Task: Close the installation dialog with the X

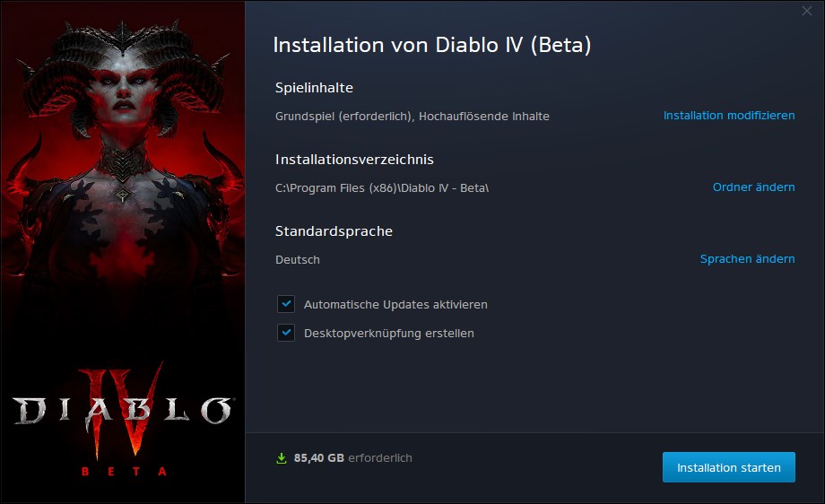Action: 806,11
